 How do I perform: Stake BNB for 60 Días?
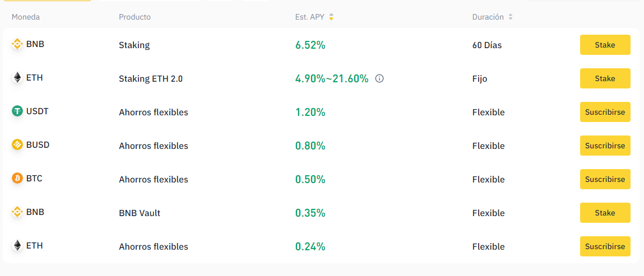click(x=605, y=45)
